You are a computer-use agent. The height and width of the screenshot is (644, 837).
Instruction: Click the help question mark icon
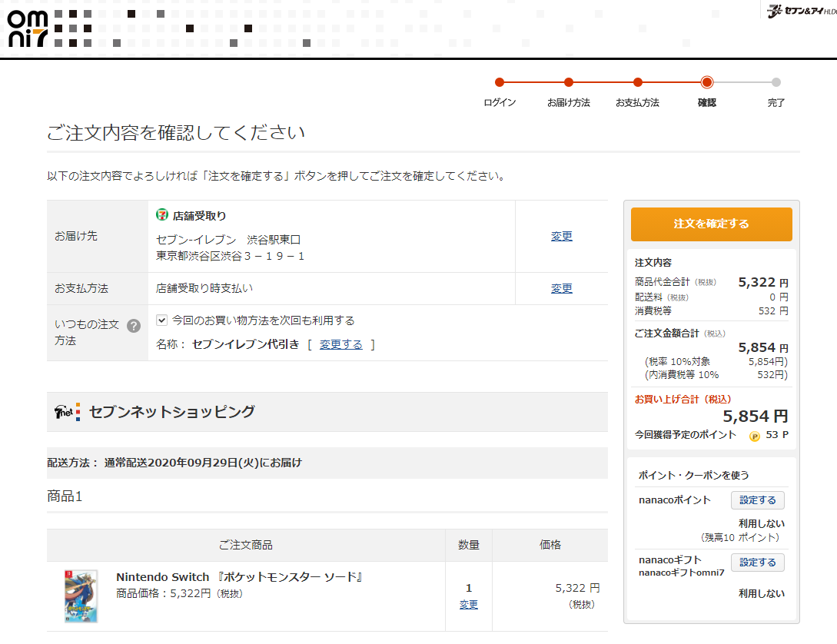pyautogui.click(x=134, y=326)
